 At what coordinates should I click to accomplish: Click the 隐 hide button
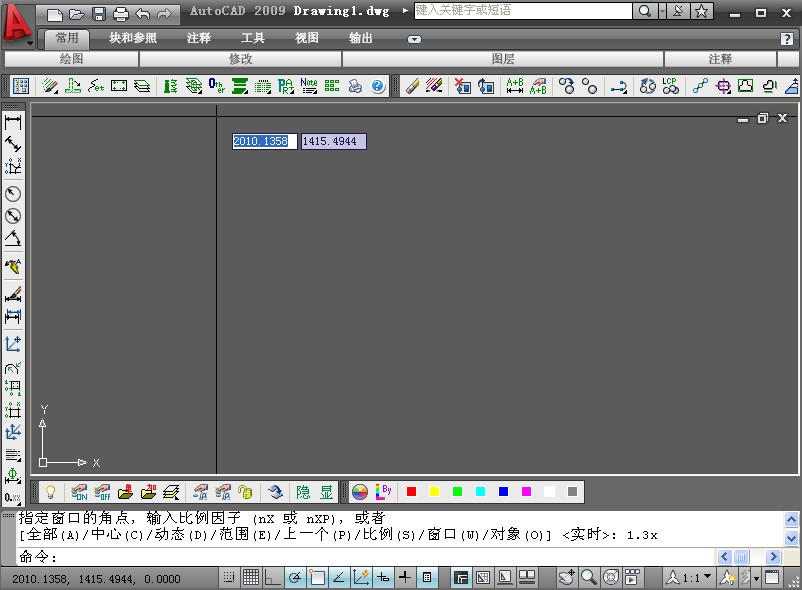[x=303, y=492]
